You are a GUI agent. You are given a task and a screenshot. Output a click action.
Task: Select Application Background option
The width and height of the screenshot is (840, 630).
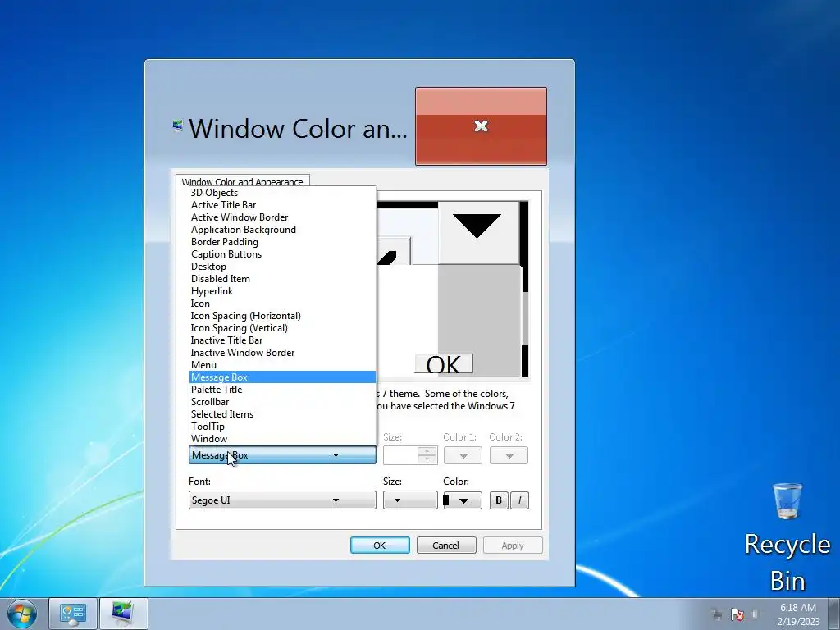point(282,230)
